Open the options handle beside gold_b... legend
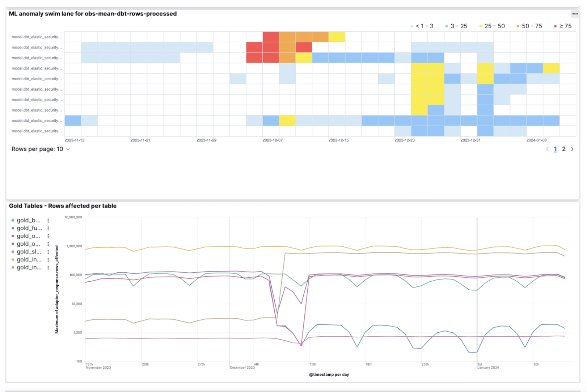The height and width of the screenshot is (392, 587). 48,221
